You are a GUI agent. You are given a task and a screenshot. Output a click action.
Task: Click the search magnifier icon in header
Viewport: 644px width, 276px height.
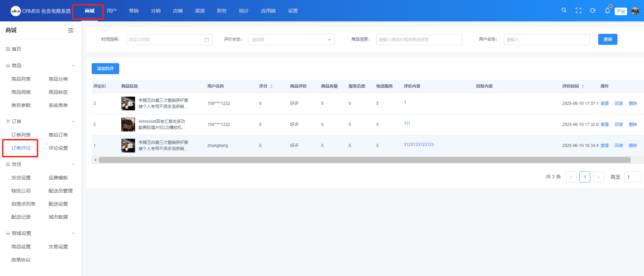(564, 10)
